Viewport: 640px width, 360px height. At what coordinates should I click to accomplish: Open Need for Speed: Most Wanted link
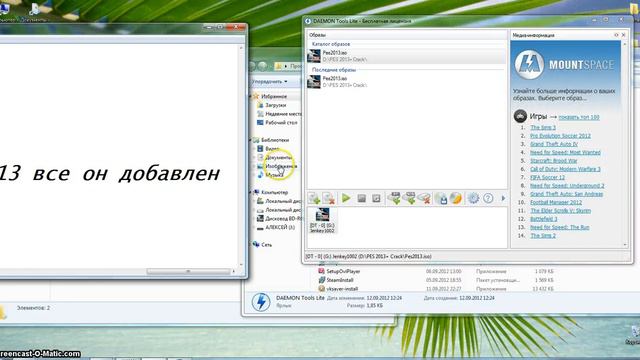565,152
